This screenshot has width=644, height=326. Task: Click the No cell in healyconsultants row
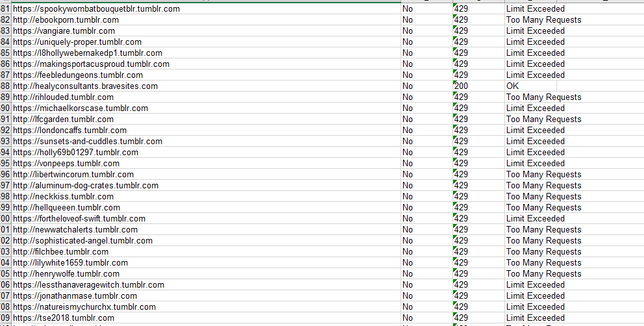tap(427, 86)
